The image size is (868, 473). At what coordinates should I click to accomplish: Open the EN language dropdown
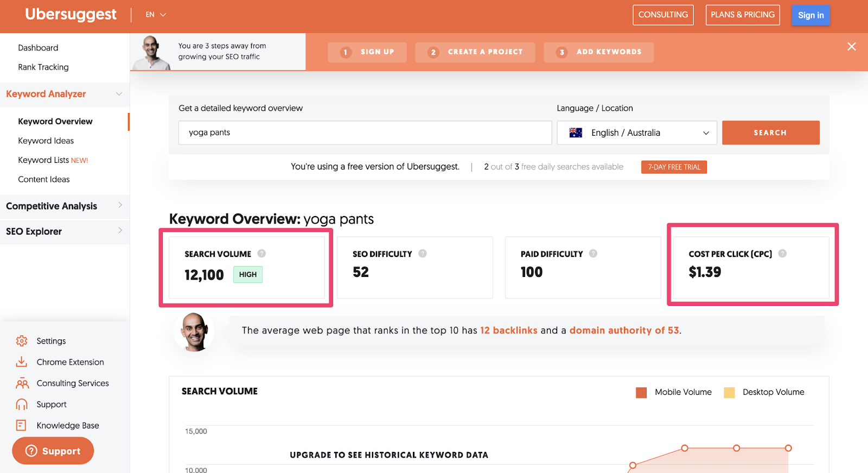tap(156, 15)
